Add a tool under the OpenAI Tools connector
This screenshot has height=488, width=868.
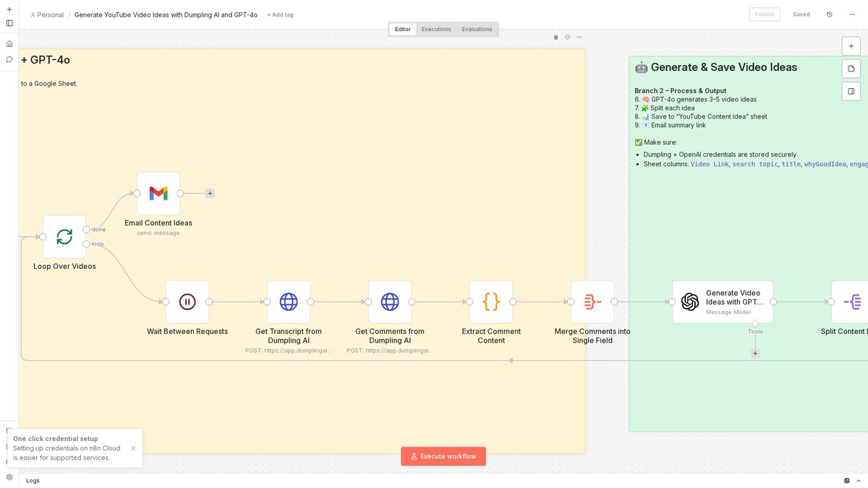pos(755,354)
